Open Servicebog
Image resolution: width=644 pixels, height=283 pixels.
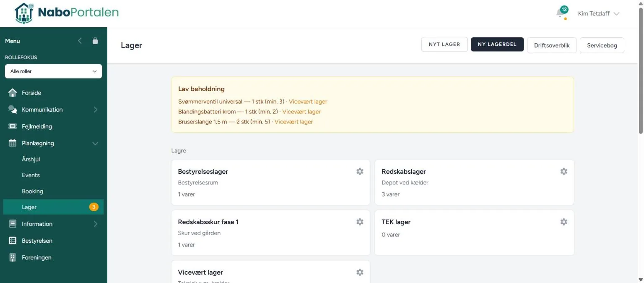[x=602, y=45]
